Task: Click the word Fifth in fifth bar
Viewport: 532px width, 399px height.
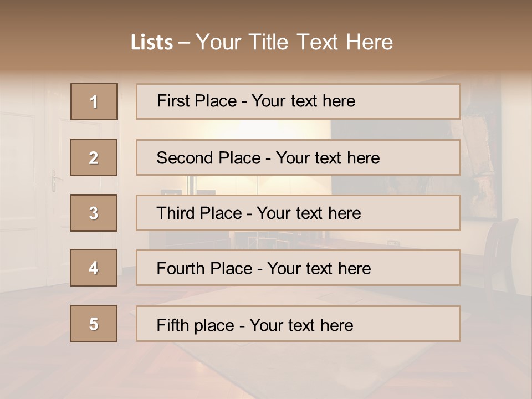Action: (x=168, y=325)
